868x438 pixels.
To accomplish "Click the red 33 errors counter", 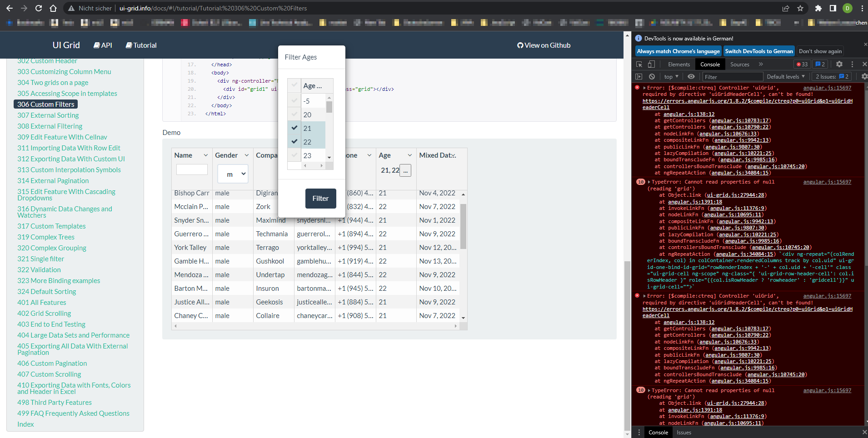I will [802, 64].
